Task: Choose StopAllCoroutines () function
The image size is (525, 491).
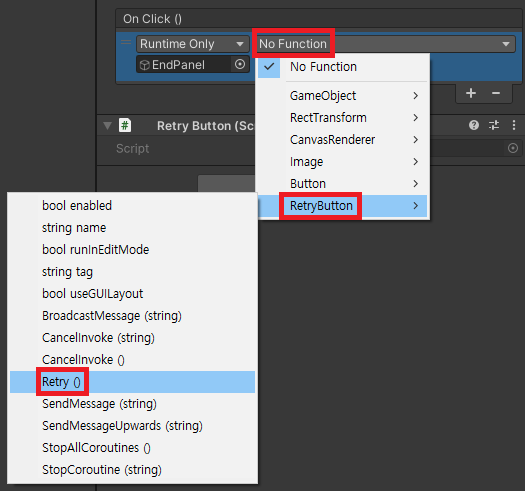Action: [132, 448]
